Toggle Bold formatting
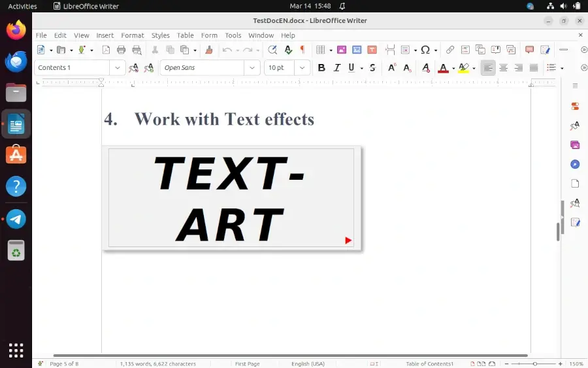 click(x=321, y=68)
